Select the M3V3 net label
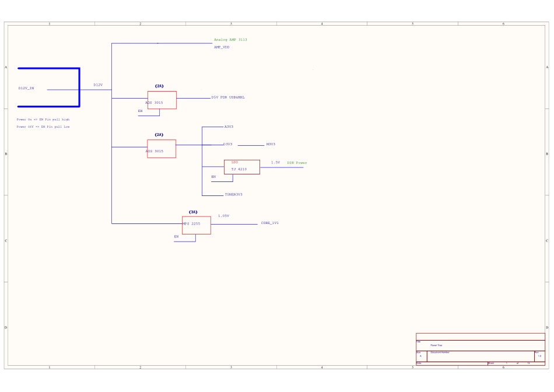554x392 pixels. point(271,144)
